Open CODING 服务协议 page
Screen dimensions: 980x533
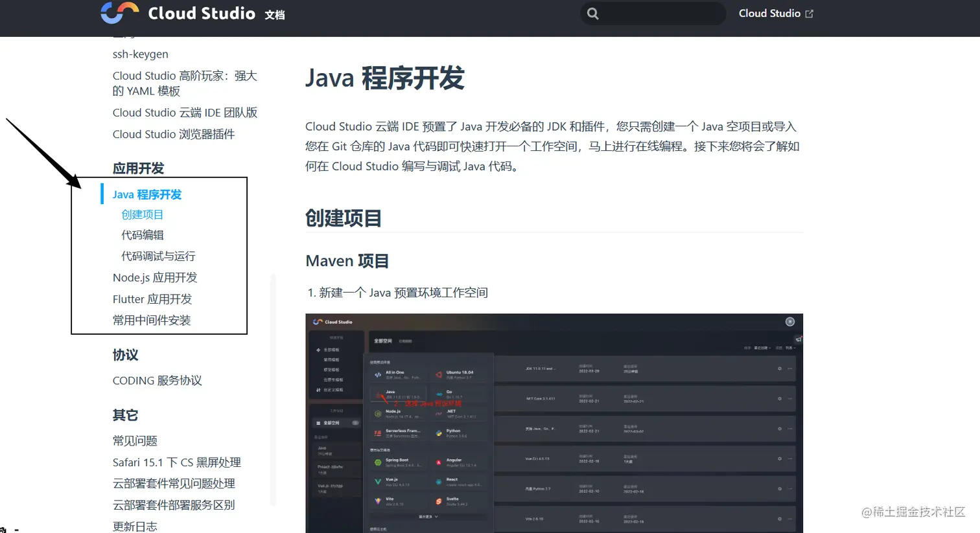point(157,381)
